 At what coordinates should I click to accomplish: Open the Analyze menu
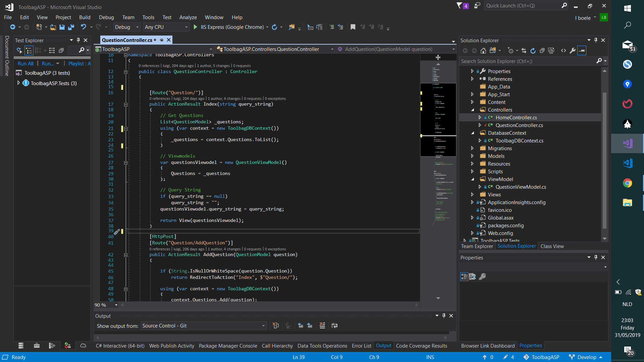click(188, 17)
